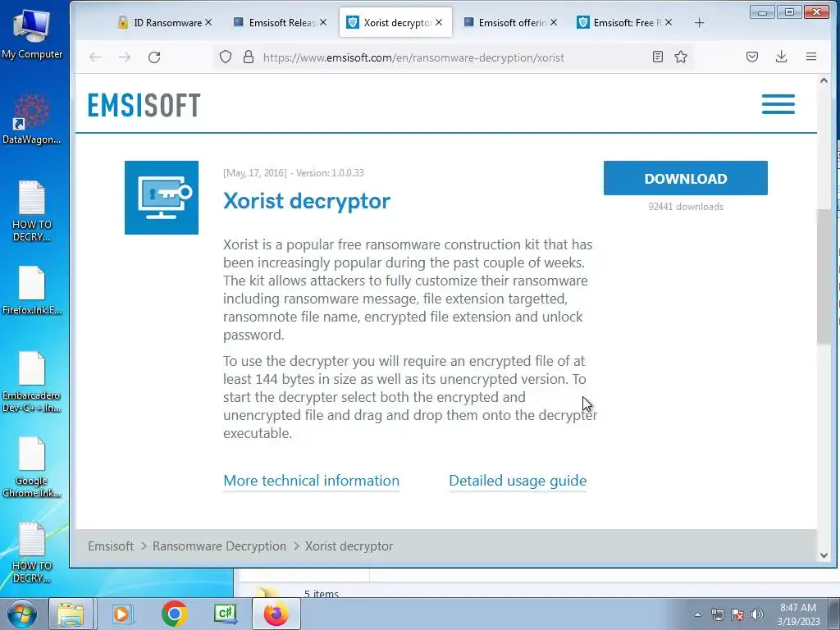The width and height of the screenshot is (840, 630).
Task: Click the 92441 downloads text
Action: click(685, 207)
